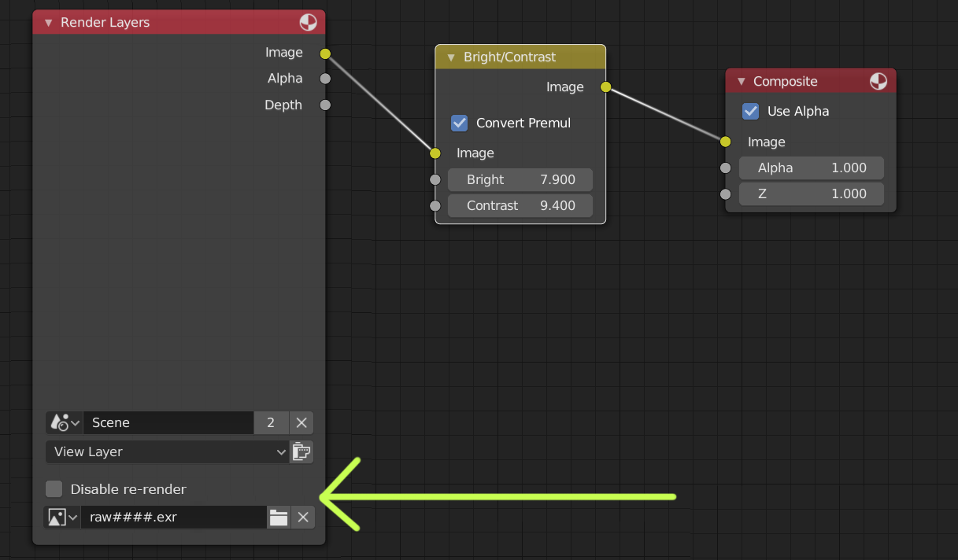Image resolution: width=958 pixels, height=560 pixels.
Task: Adjust the Contrast value field 9.400
Action: coord(520,205)
